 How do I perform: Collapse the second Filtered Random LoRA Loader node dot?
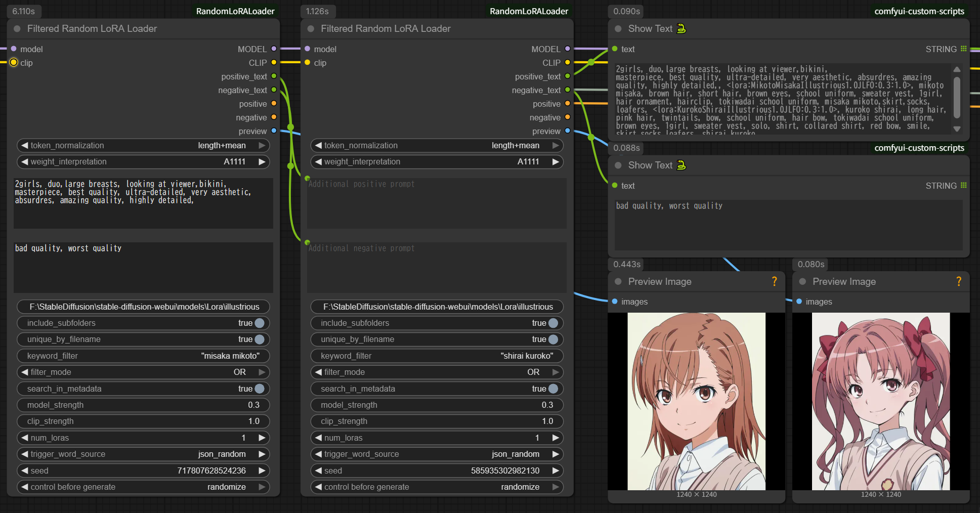coord(311,29)
